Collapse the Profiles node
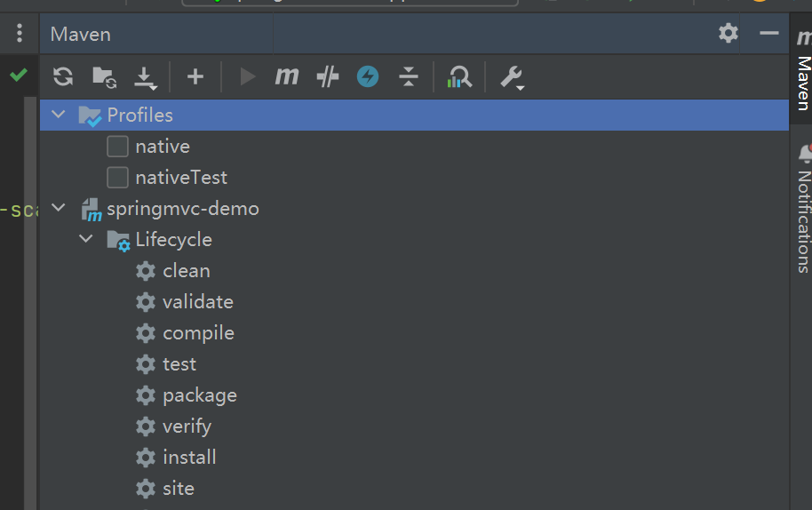 coord(59,114)
